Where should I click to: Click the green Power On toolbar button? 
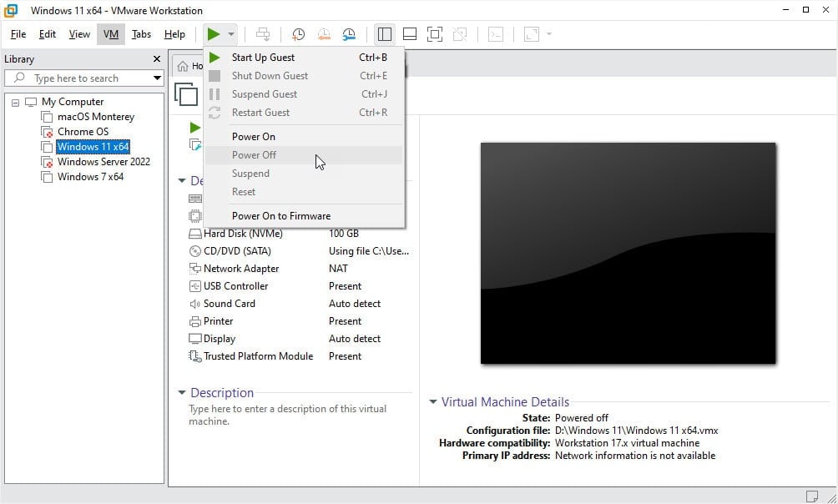(214, 34)
